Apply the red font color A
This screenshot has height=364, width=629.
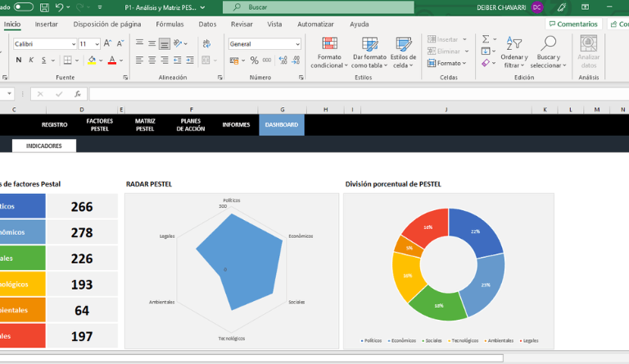[x=112, y=60]
